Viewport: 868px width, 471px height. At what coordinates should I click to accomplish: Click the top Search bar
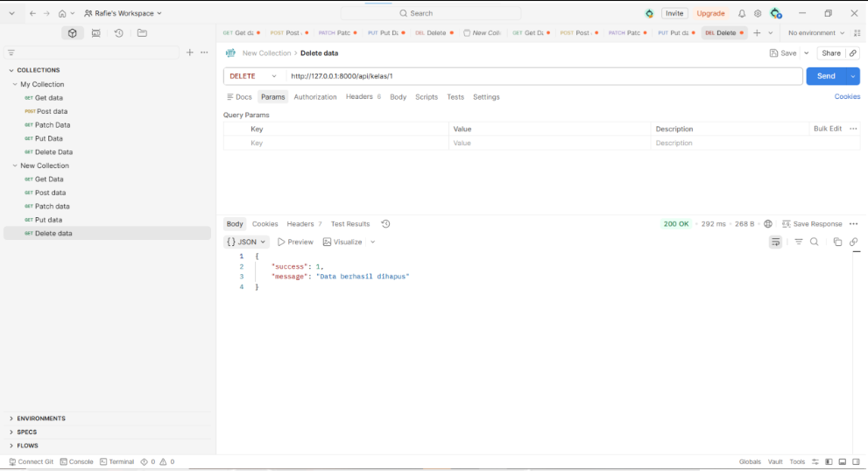click(x=431, y=13)
